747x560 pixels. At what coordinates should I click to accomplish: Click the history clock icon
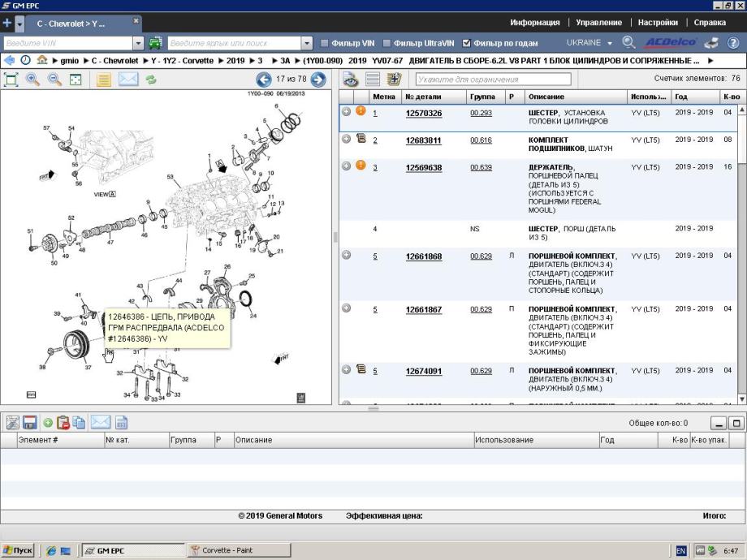(x=25, y=60)
